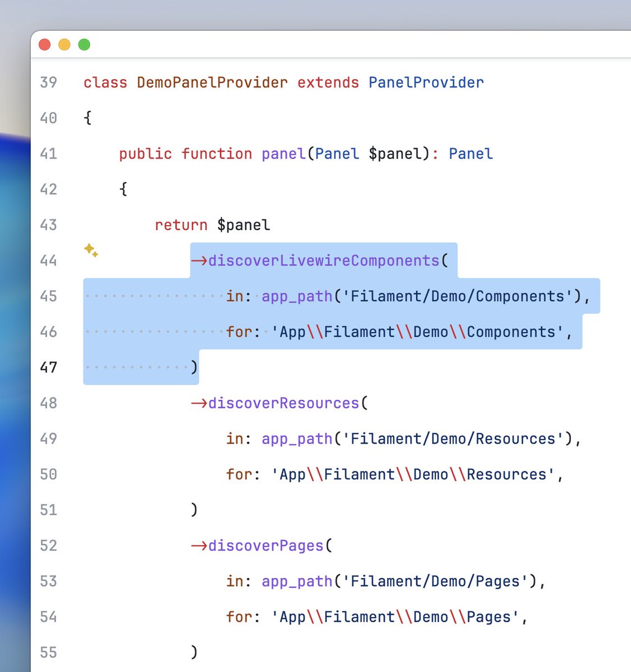Click the 'App\\Filament\\Demo\\Pages' string

395,617
